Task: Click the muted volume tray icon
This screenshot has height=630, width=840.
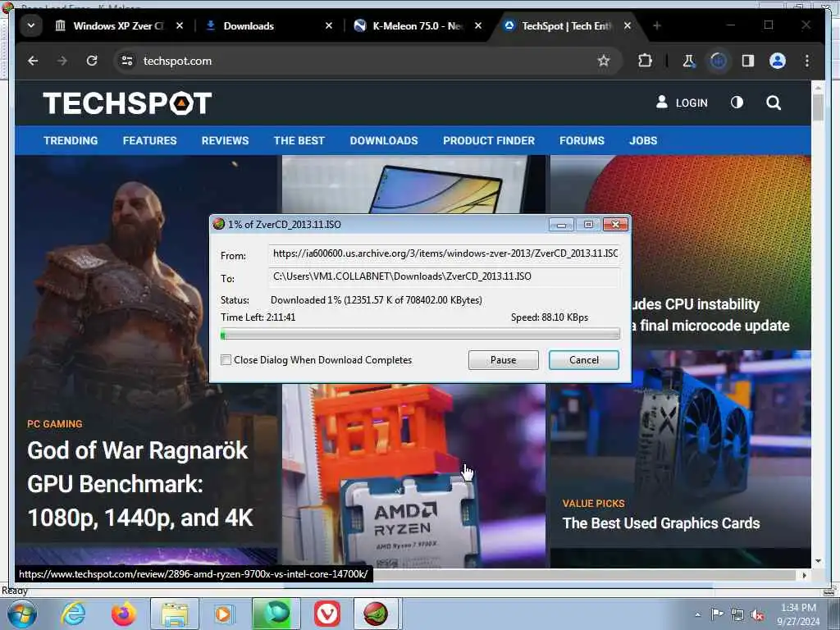Action: click(758, 615)
